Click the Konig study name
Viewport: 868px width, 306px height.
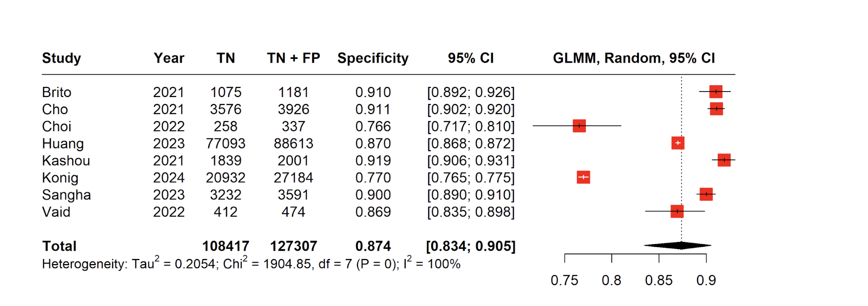click(60, 178)
